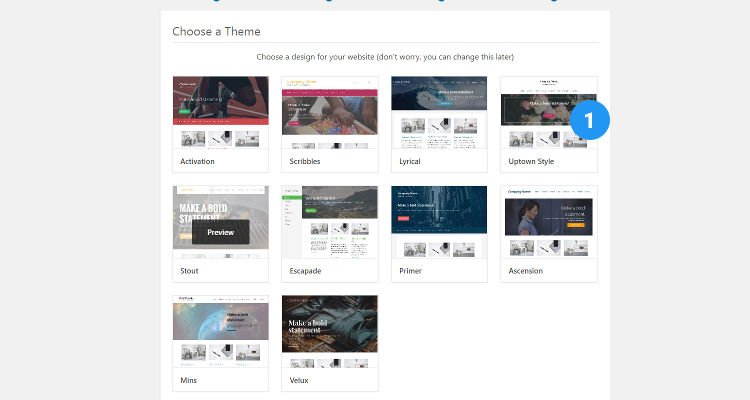Click the Uptown Style theme name label
Viewport: 750px width, 400px height.
click(x=531, y=161)
